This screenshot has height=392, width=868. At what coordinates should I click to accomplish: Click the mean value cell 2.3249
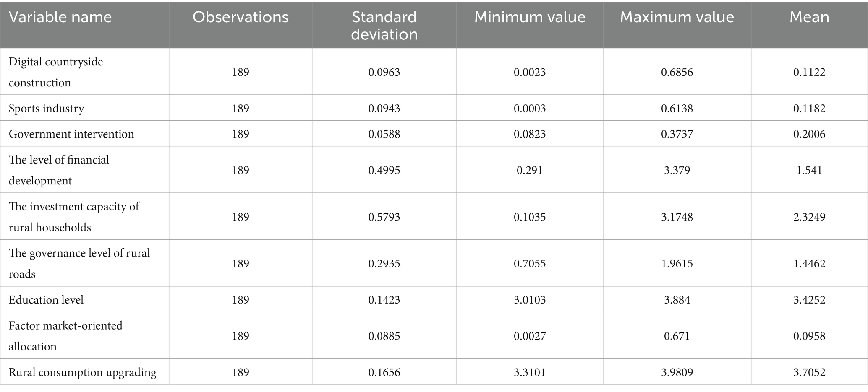(x=809, y=217)
